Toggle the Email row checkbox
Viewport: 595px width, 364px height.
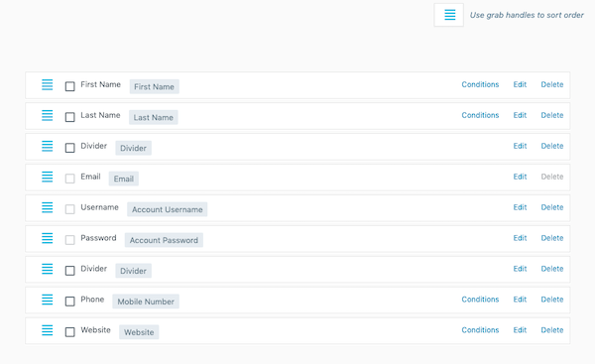pyautogui.click(x=69, y=179)
